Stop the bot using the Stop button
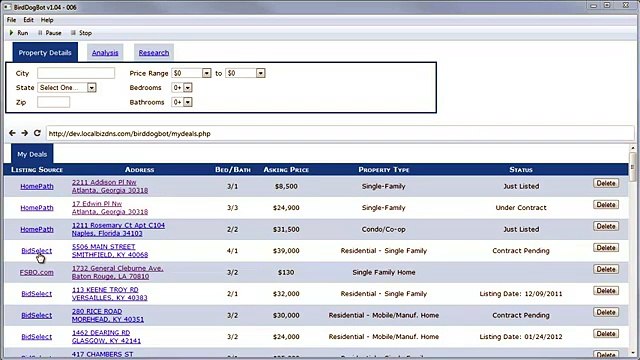Viewport: 640px width, 360px height. point(81,33)
